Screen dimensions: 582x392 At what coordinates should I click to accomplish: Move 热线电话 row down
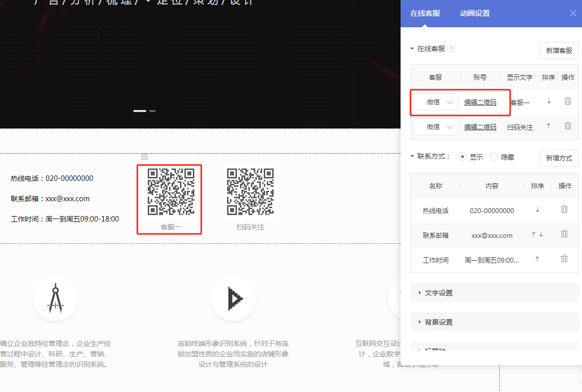(537, 210)
